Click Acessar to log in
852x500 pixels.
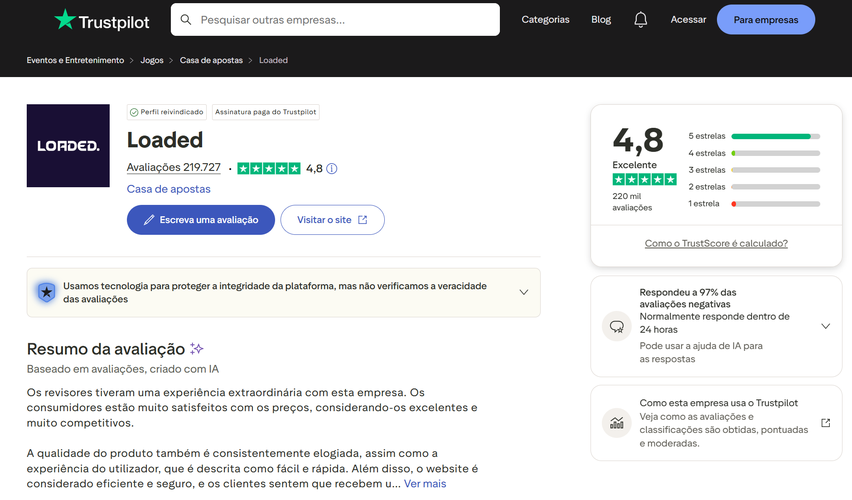click(688, 20)
